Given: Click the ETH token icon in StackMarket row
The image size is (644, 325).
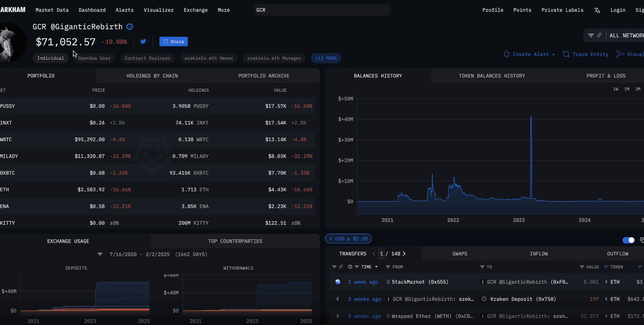Looking at the screenshot, I should point(606,282).
